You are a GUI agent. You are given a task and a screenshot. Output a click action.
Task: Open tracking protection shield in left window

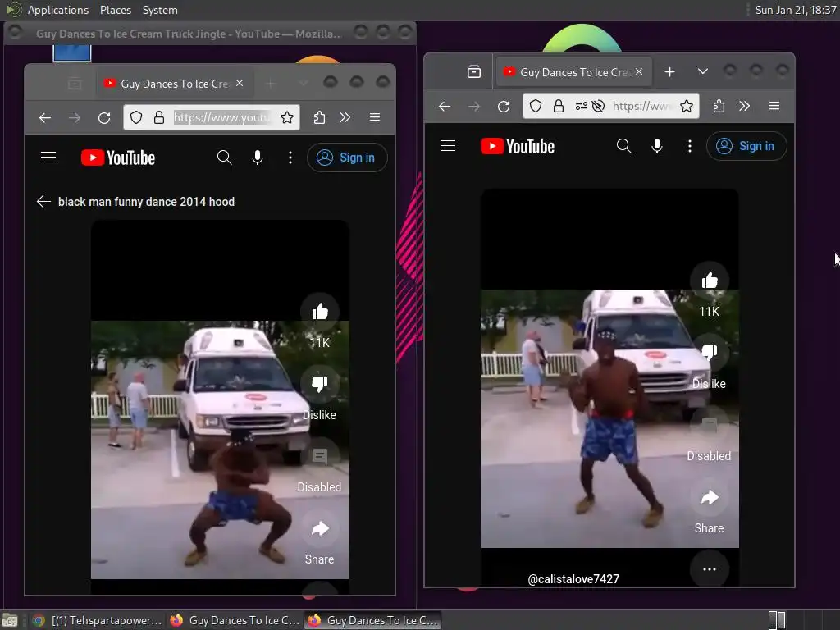(x=136, y=117)
